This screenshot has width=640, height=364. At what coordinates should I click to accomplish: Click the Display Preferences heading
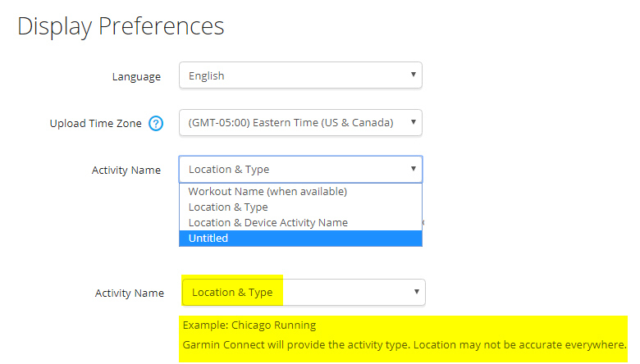click(x=121, y=25)
